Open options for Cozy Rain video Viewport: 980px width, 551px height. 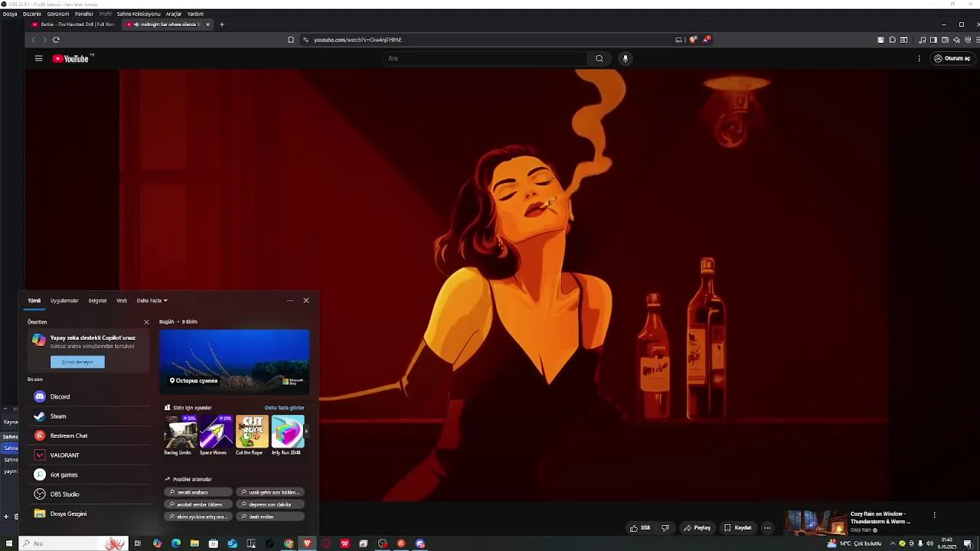coord(934,515)
